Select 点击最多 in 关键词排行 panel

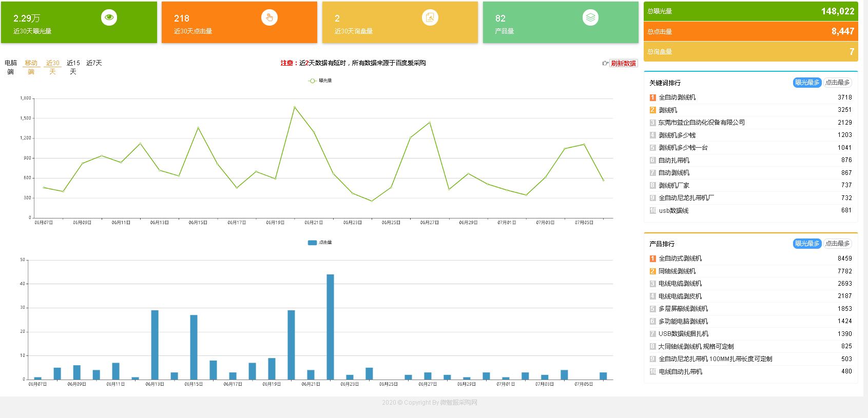tap(837, 83)
